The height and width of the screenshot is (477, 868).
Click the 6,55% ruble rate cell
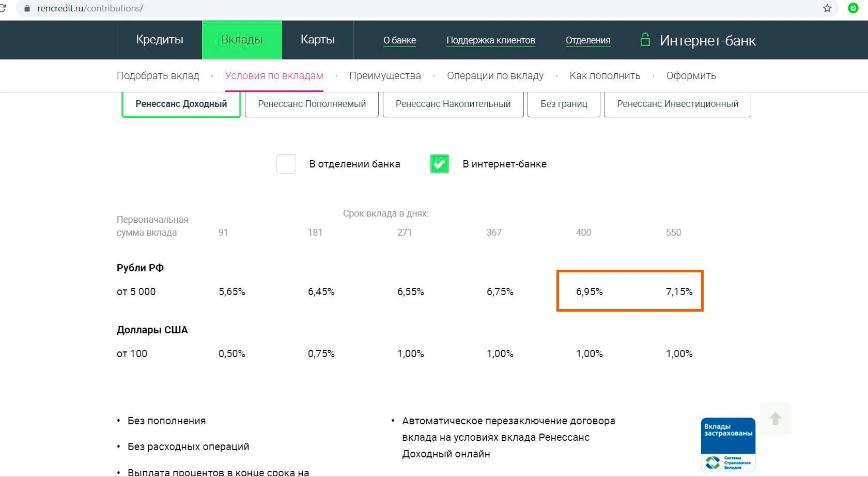tap(411, 291)
